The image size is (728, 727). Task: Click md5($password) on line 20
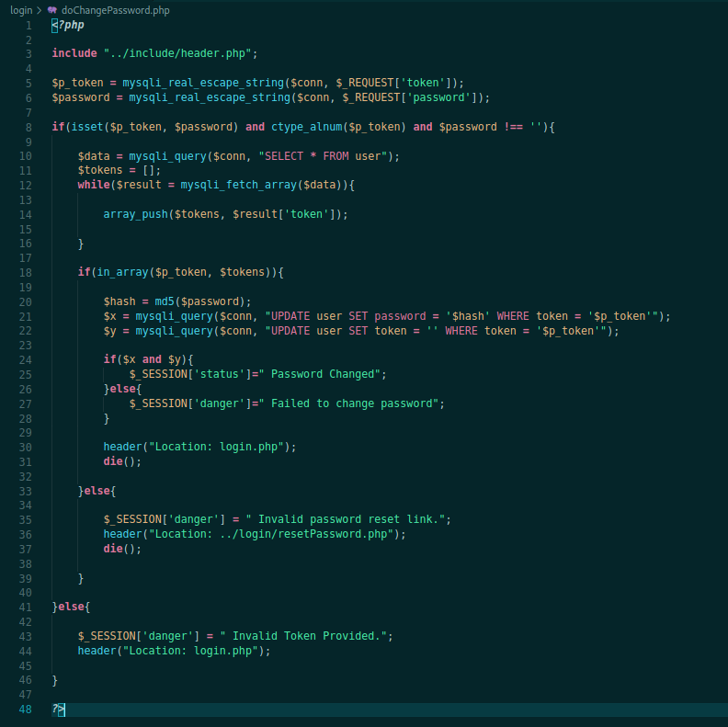tap(200, 301)
